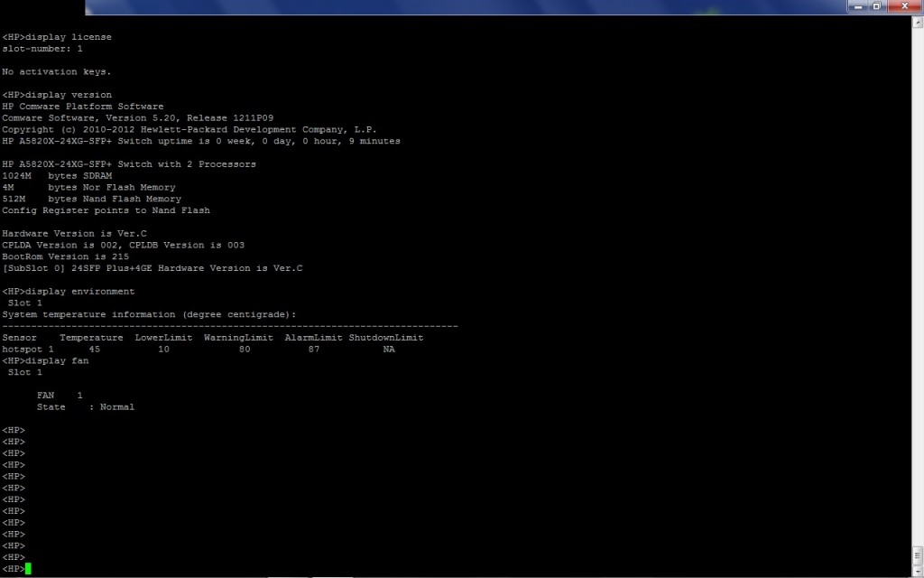Click the 'LowerLimit' column header

coord(164,338)
